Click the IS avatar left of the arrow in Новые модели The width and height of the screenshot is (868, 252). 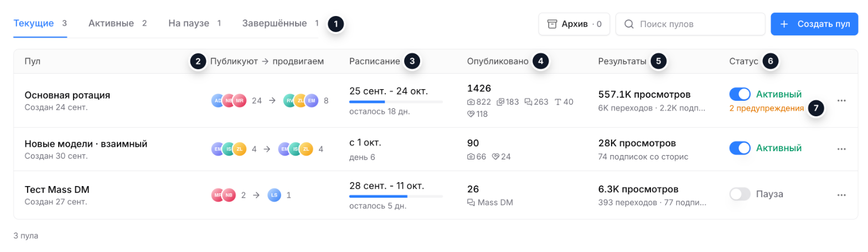click(x=229, y=149)
